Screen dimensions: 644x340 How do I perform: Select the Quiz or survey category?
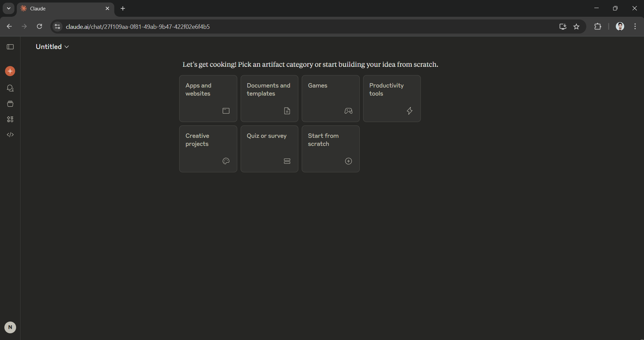(269, 149)
